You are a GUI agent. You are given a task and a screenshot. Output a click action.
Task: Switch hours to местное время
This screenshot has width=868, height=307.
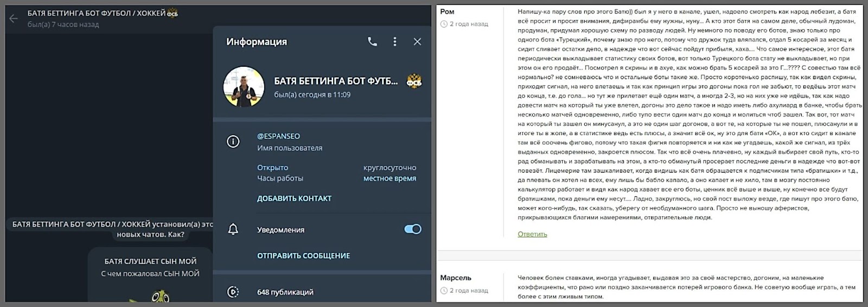click(x=390, y=178)
